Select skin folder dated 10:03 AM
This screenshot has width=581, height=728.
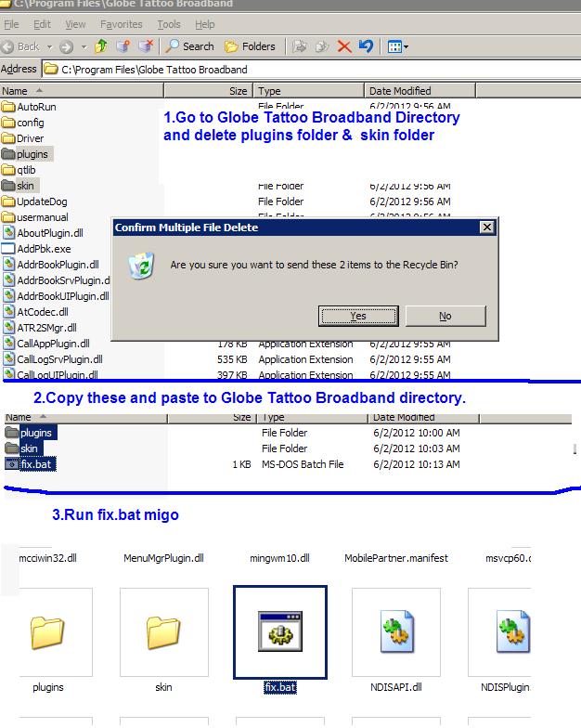[24, 448]
